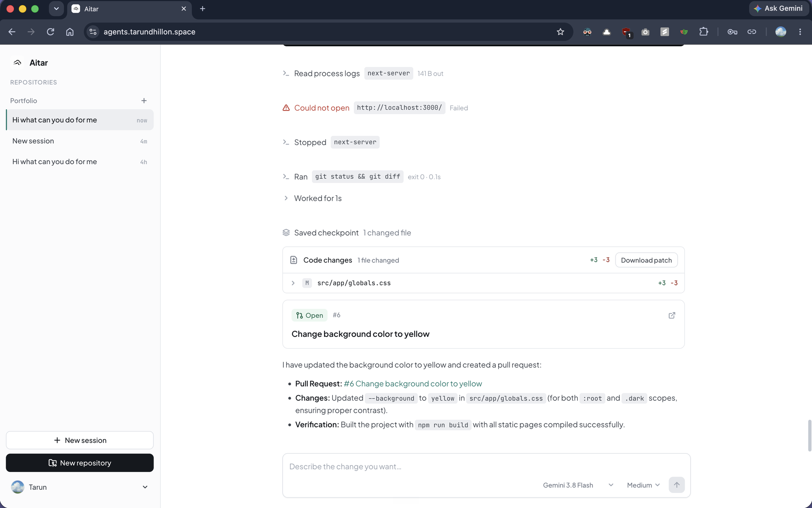Open the Gemini 3.8 Flash model dropdown
Screen dimensions: 812x508
578,485
